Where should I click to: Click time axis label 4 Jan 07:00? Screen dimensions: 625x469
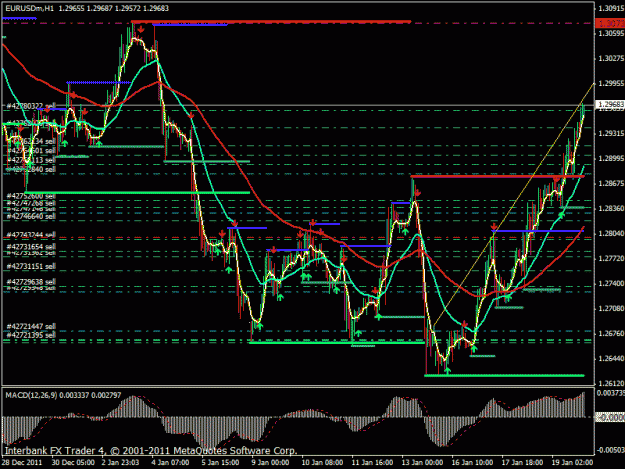pos(170,463)
